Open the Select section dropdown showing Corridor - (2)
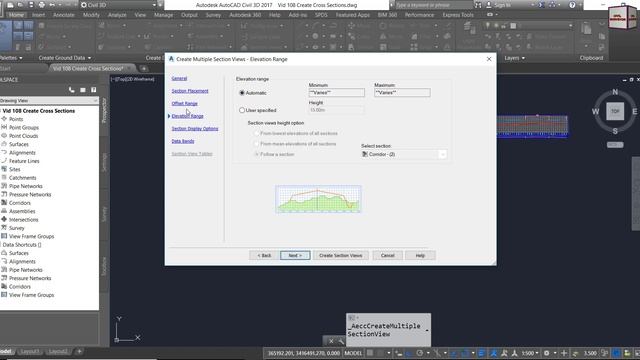 (x=404, y=154)
